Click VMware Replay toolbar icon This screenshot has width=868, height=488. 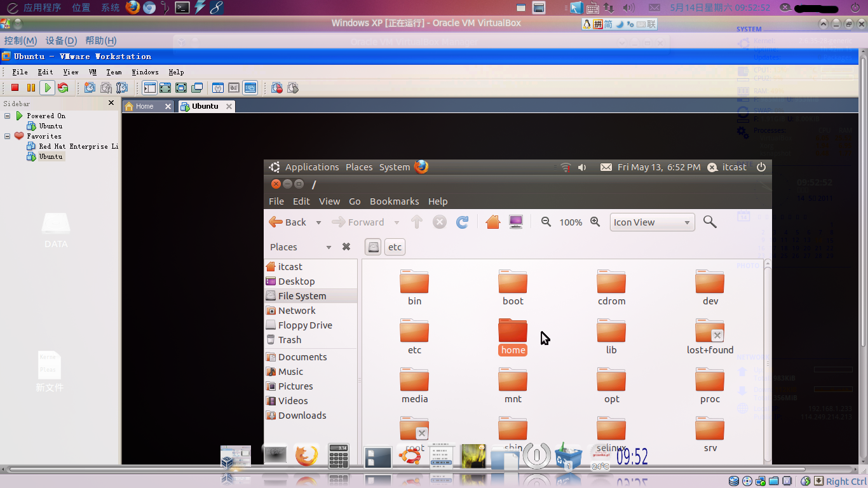293,88
